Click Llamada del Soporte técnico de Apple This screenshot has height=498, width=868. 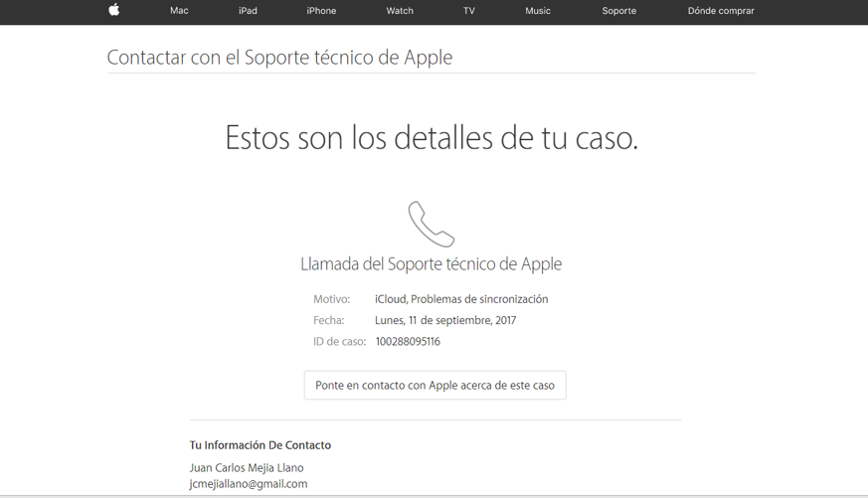click(432, 264)
